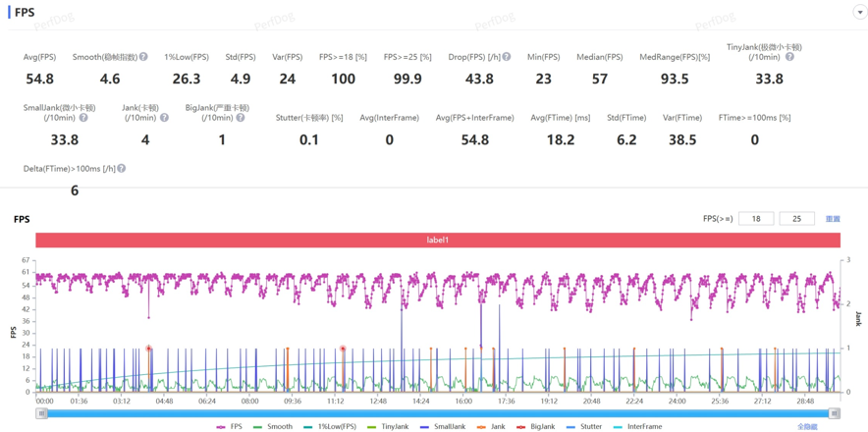Click the Drop(FPS) value 43.8
Screen dimensions: 868x432
(x=479, y=80)
